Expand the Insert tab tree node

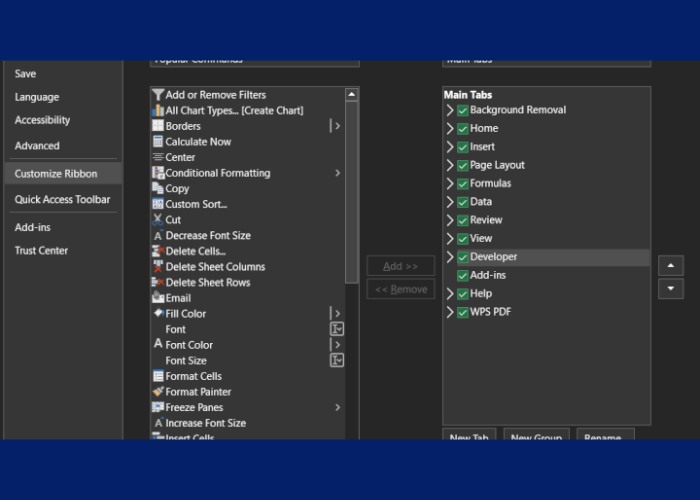tap(450, 147)
